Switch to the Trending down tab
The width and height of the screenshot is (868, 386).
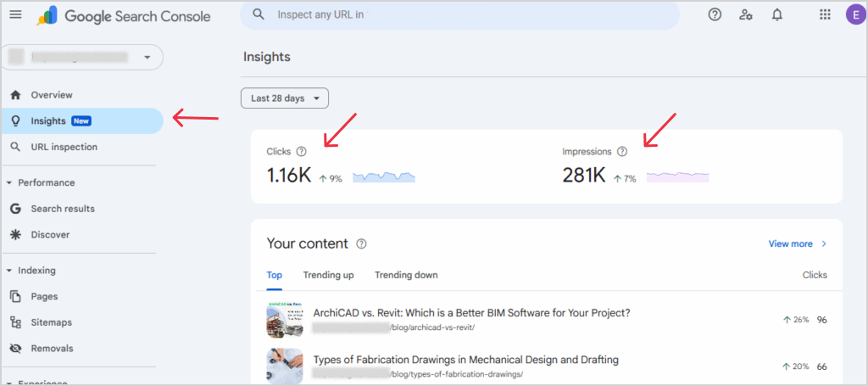pyautogui.click(x=406, y=275)
